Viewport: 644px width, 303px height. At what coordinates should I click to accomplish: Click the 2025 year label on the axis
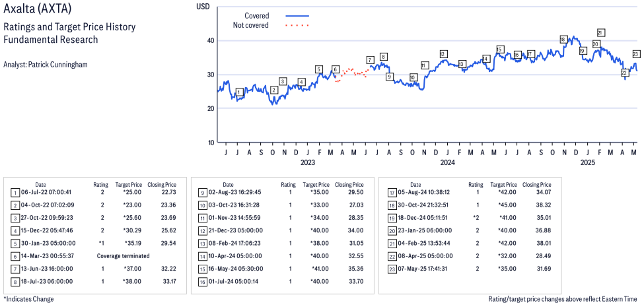tap(588, 162)
